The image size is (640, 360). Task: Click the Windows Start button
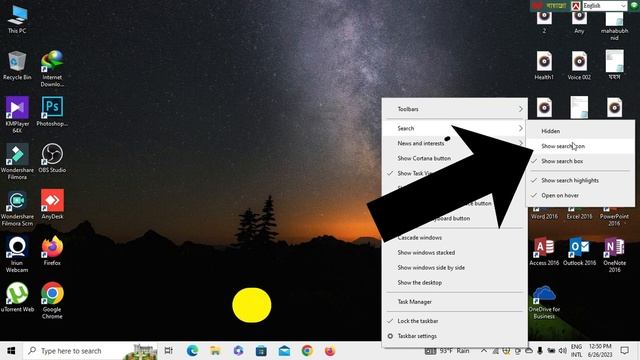11,351
